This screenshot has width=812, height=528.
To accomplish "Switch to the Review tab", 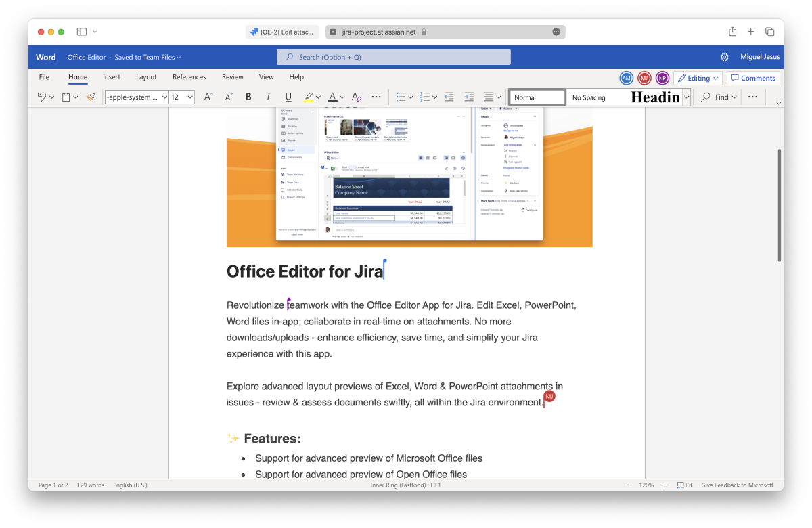I will point(233,77).
